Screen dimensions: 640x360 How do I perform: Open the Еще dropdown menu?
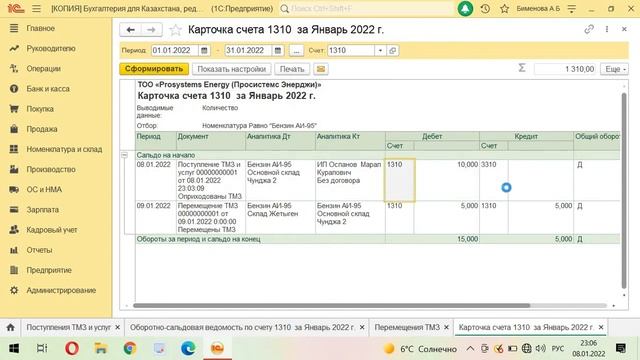click(615, 69)
